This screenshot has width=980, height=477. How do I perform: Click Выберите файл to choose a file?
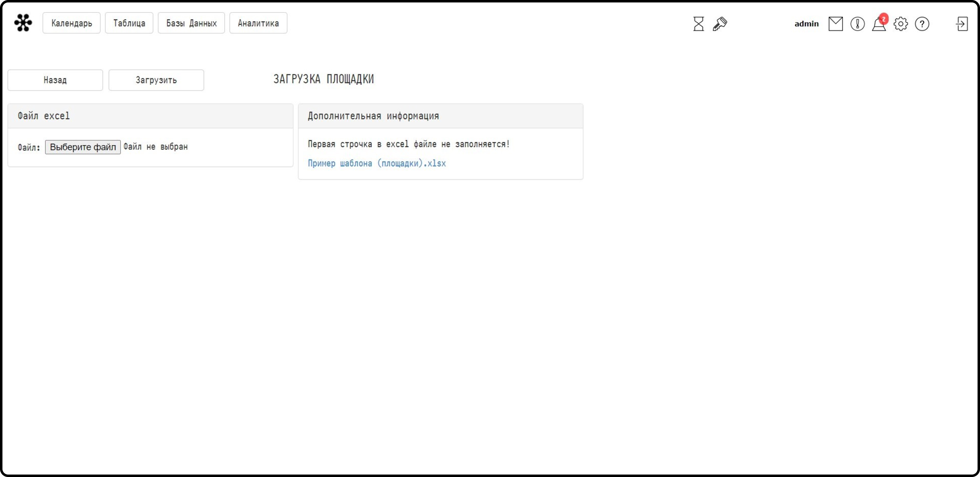coord(83,147)
